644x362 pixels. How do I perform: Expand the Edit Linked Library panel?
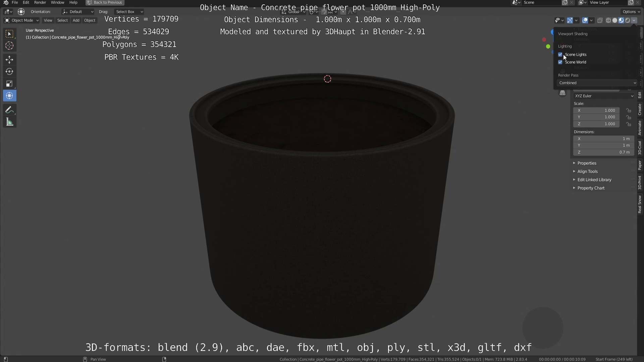tap(594, 180)
